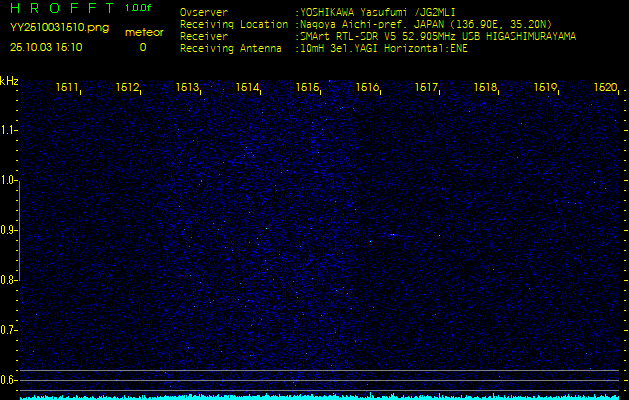This screenshot has height=400, width=629.
Task: Select the 0.6 frequency axis label
Action: [9, 379]
